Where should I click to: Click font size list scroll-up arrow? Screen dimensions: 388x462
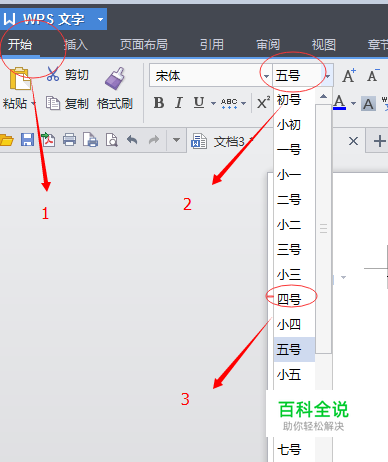(323, 97)
